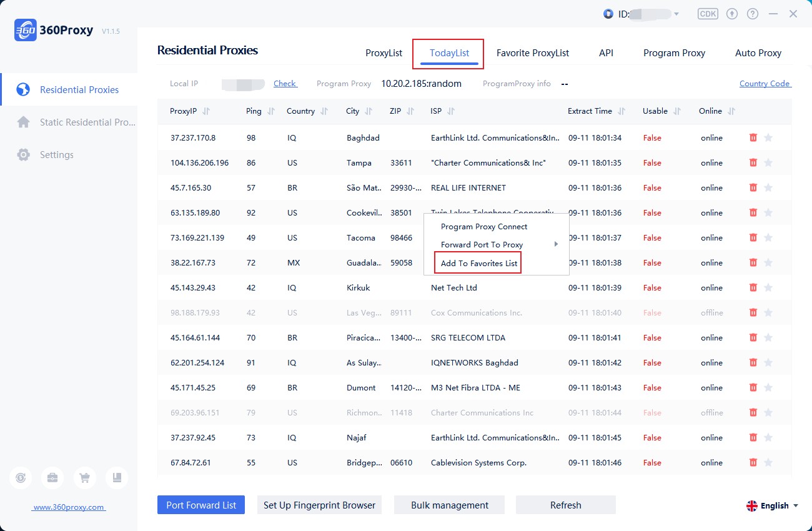Screen dimensions: 812x531
Task: Open the book guide icon
Action: (116, 478)
